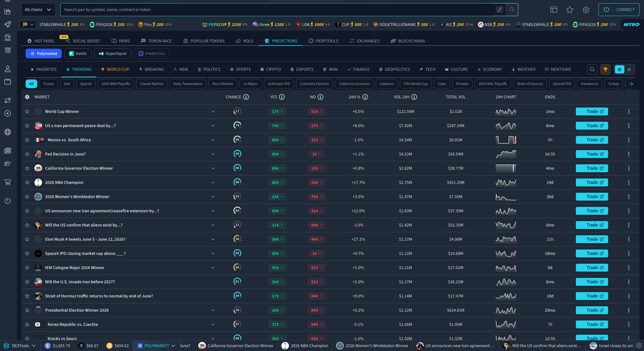Click the globe icon in left sidebar
The height and width of the screenshot is (351, 644).
(x=8, y=132)
